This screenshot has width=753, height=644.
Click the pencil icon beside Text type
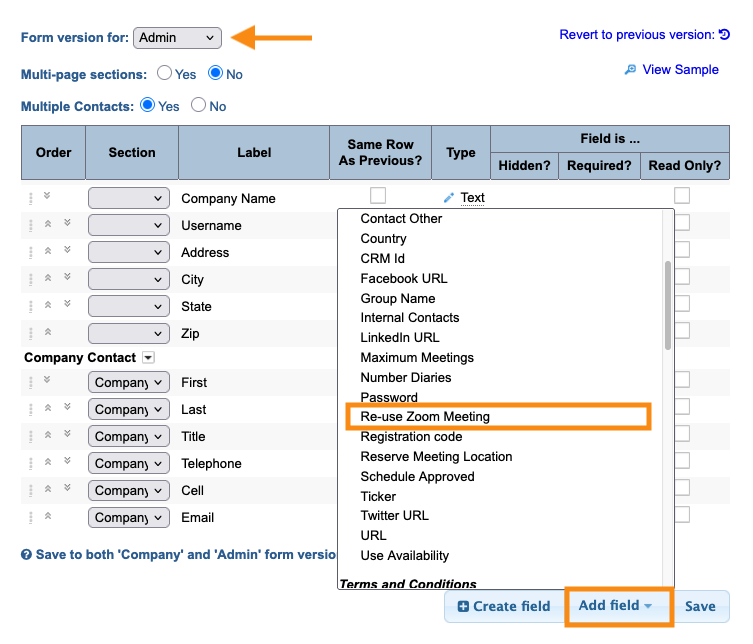coord(449,198)
